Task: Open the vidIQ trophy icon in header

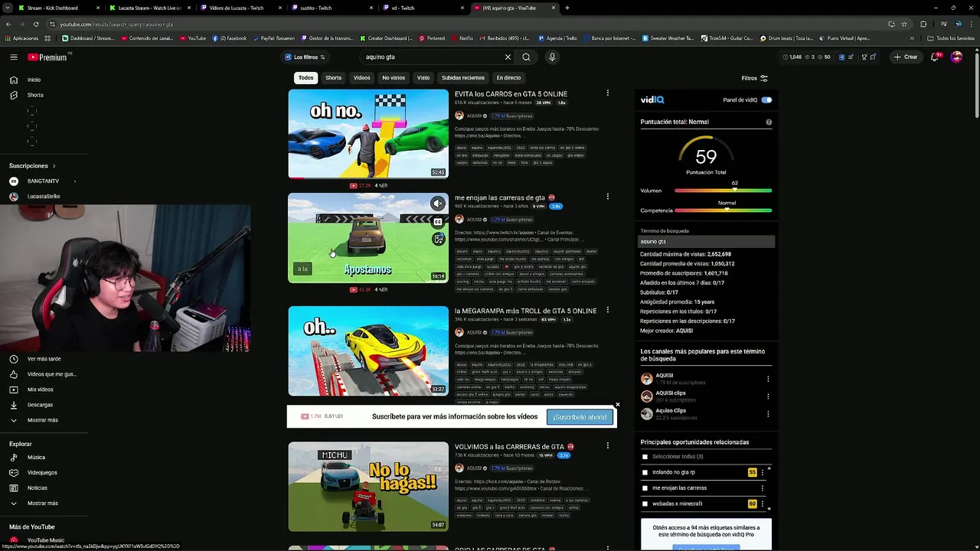Action: click(x=864, y=57)
